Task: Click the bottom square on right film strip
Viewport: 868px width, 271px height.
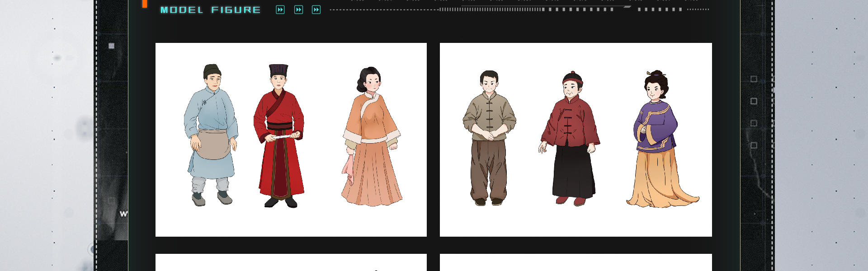Action: 754,145
